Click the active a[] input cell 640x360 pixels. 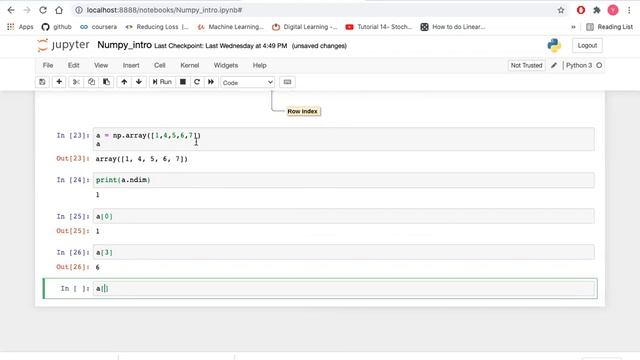tap(344, 289)
